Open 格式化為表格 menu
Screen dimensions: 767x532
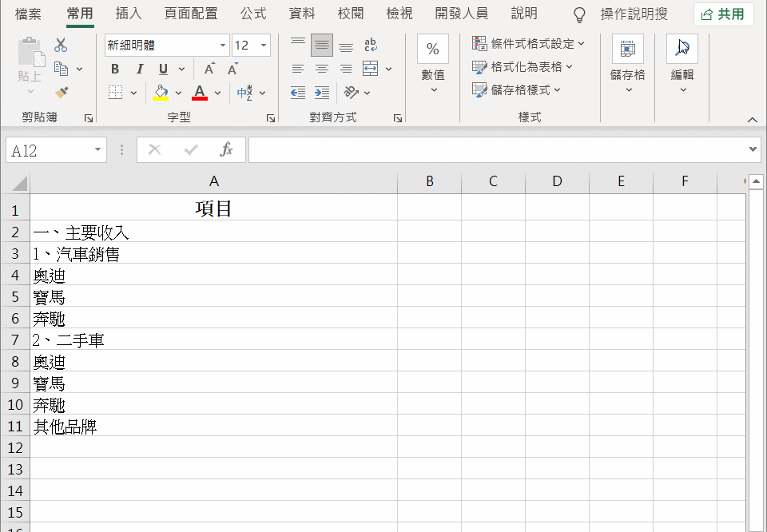pyautogui.click(x=523, y=67)
